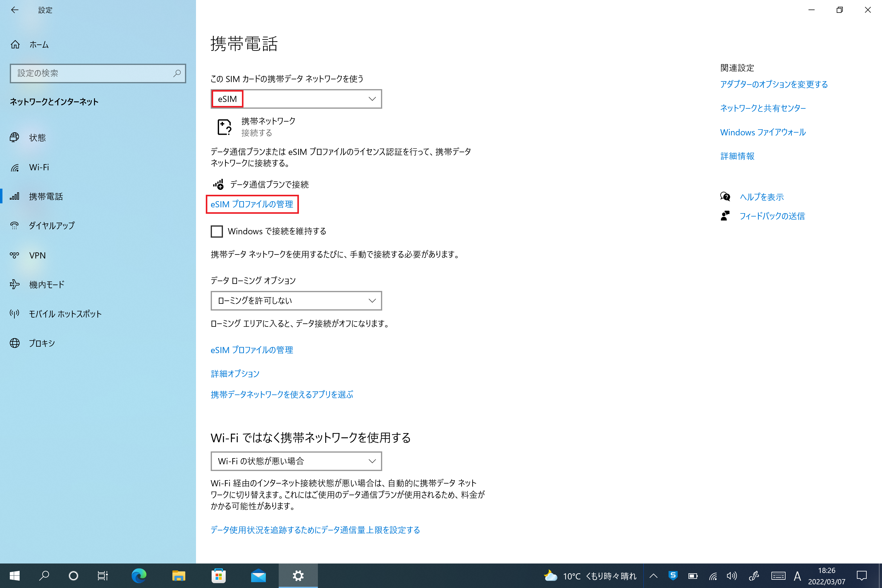Click the network icon in system tray

[713, 576]
